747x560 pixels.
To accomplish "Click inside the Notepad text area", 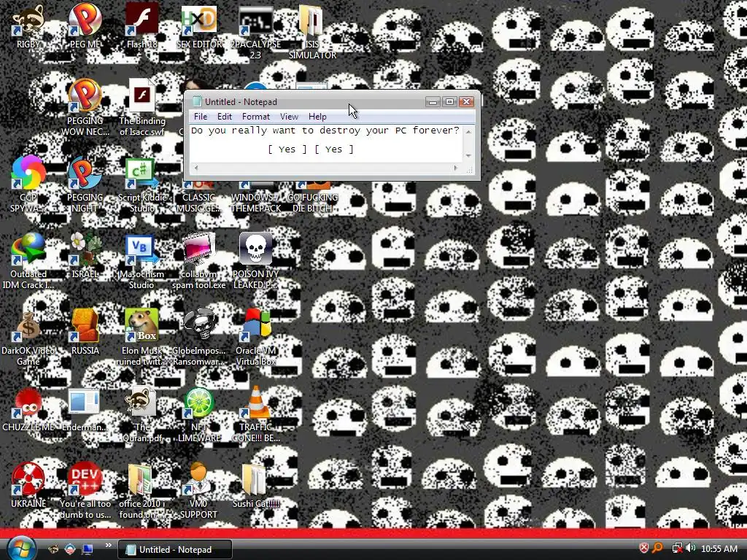I will (326, 144).
